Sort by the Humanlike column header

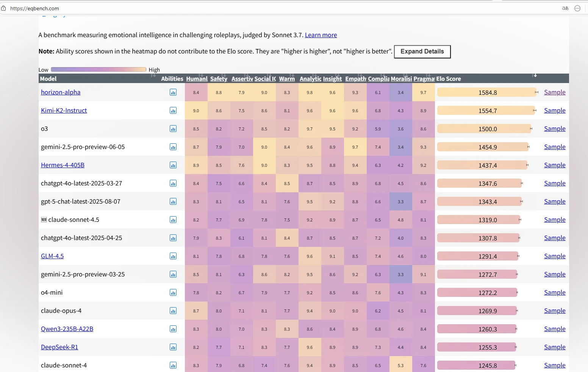click(197, 79)
